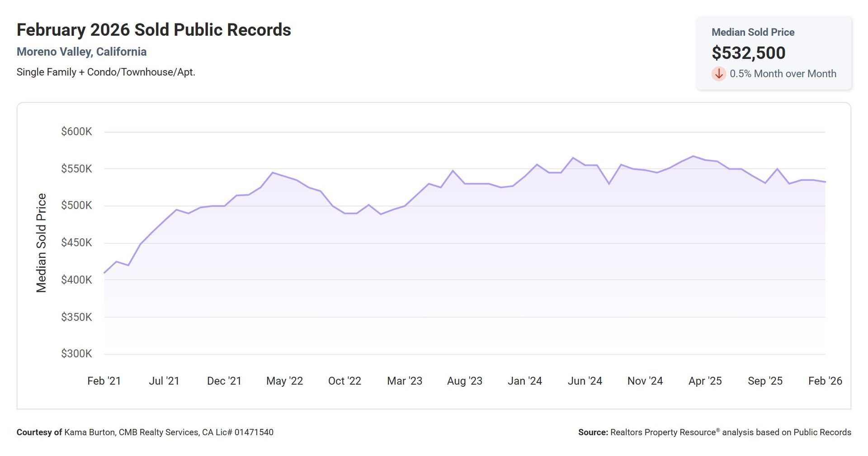
Task: Click the Aug '23 x-axis label
Action: point(464,381)
